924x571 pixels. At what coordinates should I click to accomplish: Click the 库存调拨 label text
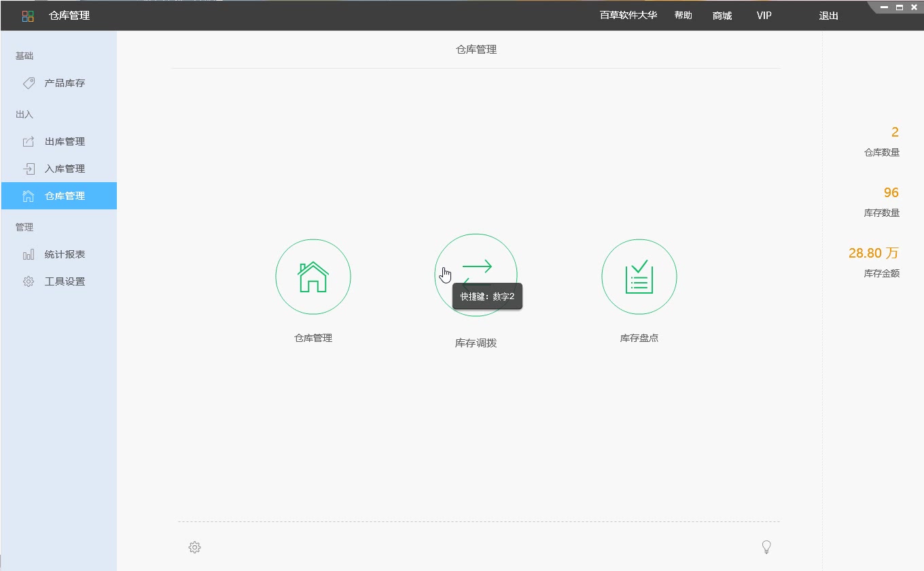pyautogui.click(x=476, y=343)
